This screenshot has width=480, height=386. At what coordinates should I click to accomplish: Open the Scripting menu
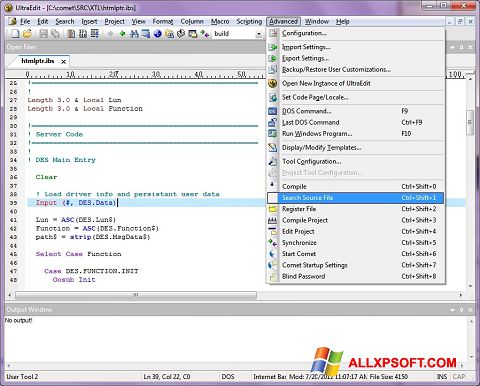click(x=249, y=22)
